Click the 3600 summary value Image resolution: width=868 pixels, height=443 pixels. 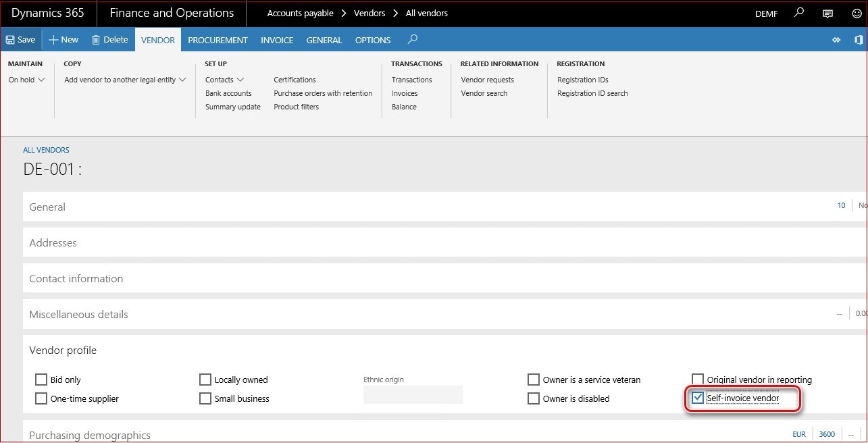[x=827, y=435]
